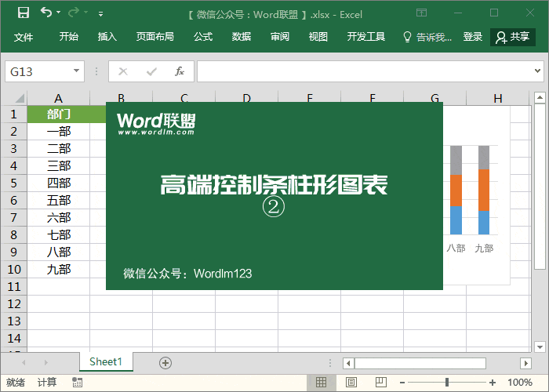Select row 1 header

coord(13,114)
